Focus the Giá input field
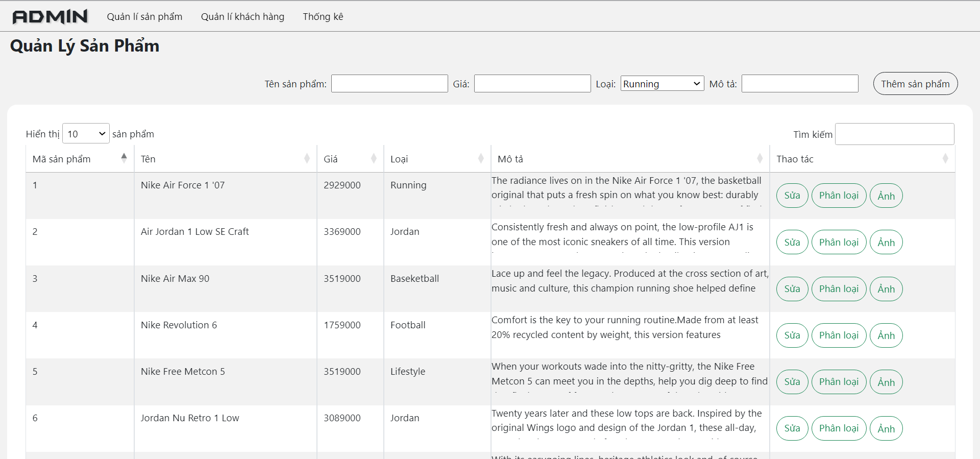 point(532,84)
